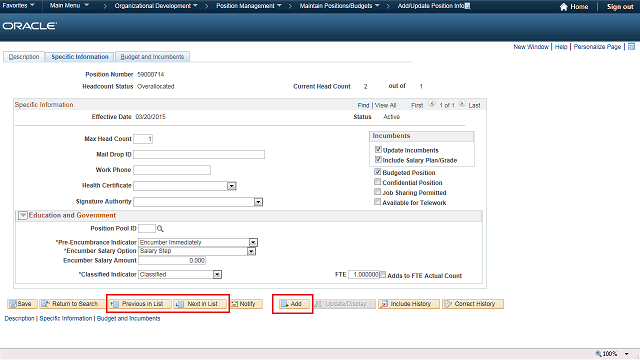
Task: Click Position Pool ID field
Action: pos(147,229)
